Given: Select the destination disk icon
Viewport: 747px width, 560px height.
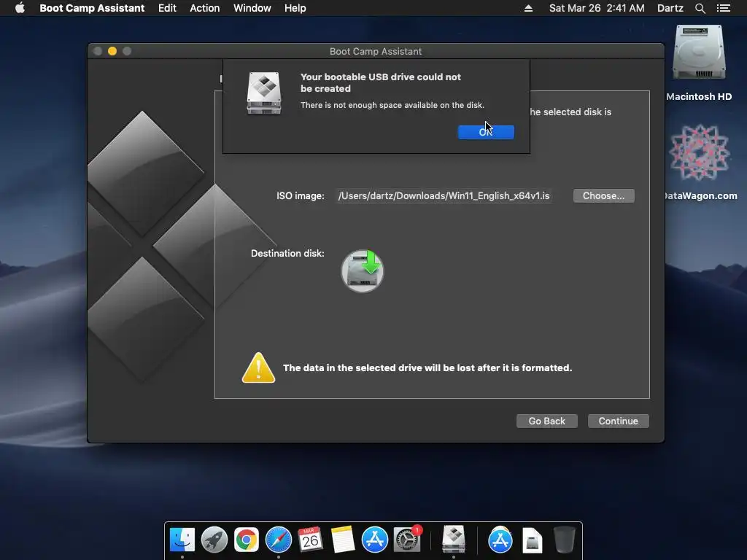Looking at the screenshot, I should (x=362, y=271).
